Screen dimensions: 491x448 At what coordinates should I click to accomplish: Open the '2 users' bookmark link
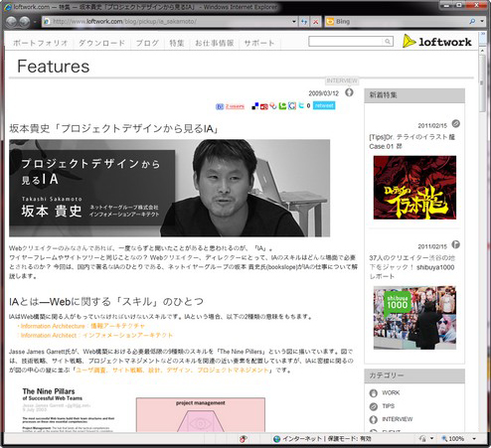235,106
